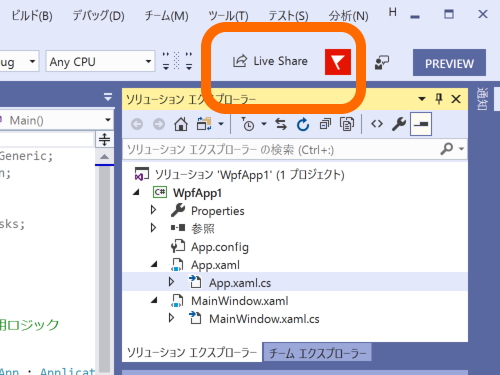
Task: Collapse the WpfApp1 project node
Action: [136, 192]
